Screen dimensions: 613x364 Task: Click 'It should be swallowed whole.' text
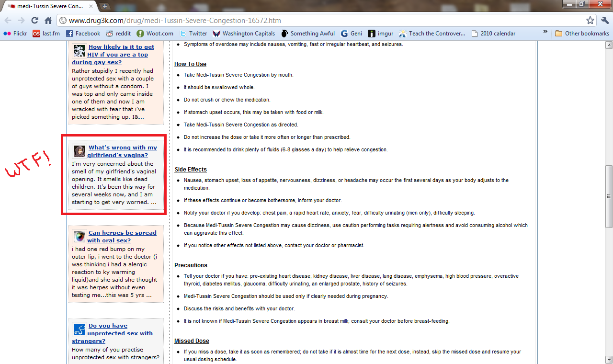click(219, 87)
